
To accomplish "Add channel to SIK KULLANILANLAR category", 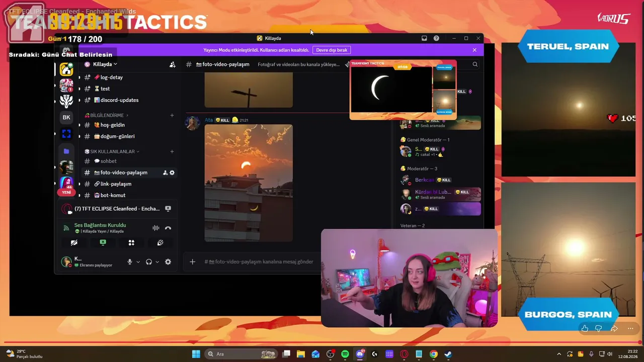I will coord(172,151).
